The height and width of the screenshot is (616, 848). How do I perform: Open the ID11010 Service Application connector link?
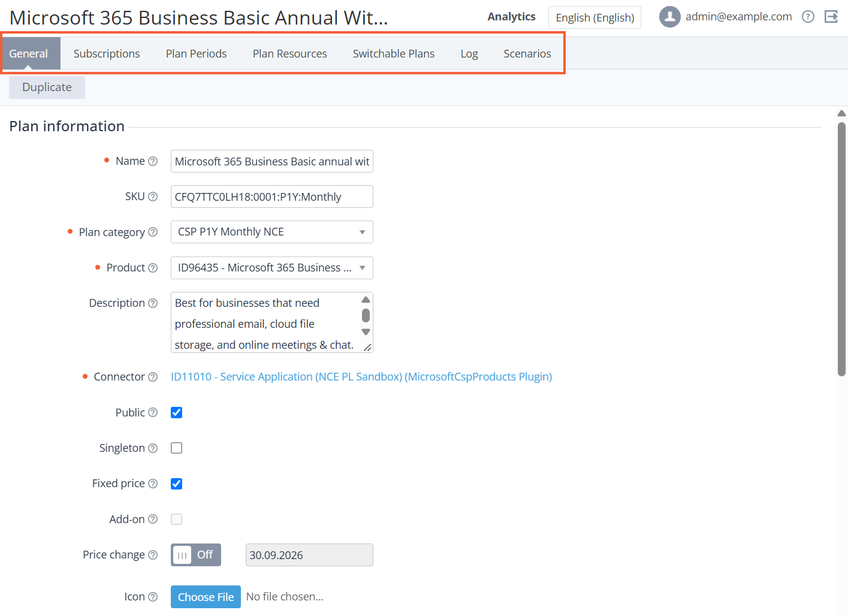pyautogui.click(x=361, y=377)
